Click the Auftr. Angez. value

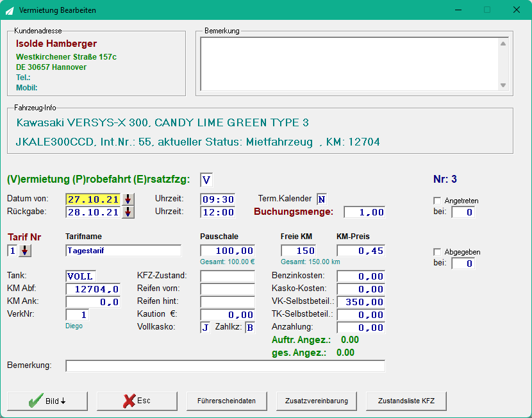pos(350,340)
